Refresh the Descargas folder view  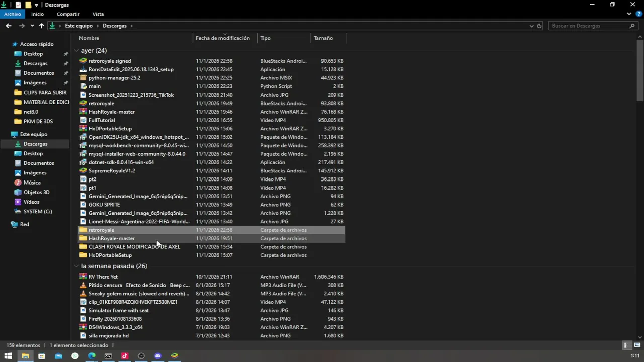click(539, 26)
